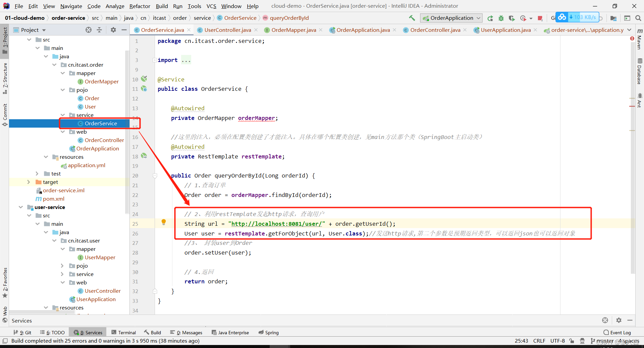Open the OrderApplication run configuration dropdown

tap(451, 18)
